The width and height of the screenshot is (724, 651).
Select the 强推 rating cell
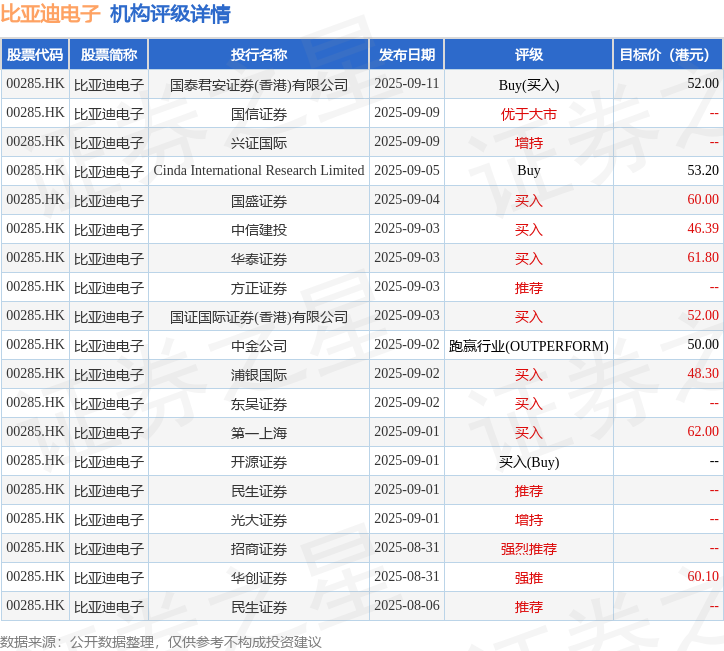tap(529, 578)
